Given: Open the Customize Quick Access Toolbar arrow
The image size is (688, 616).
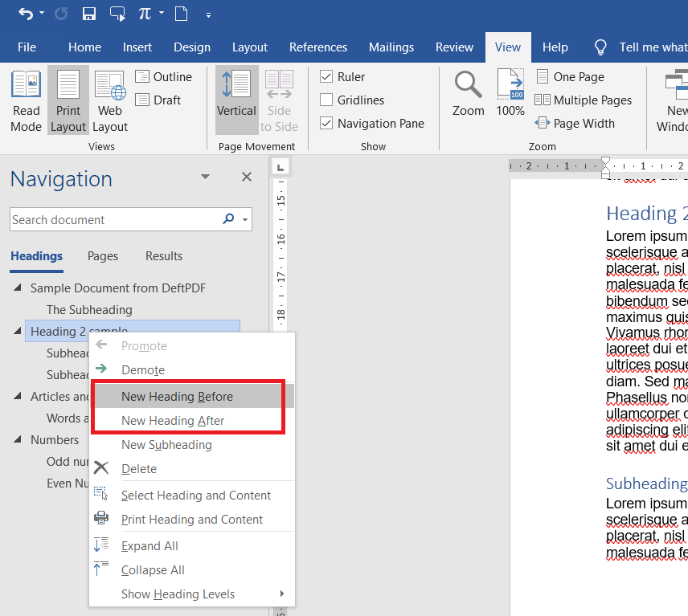Looking at the screenshot, I should 208,14.
